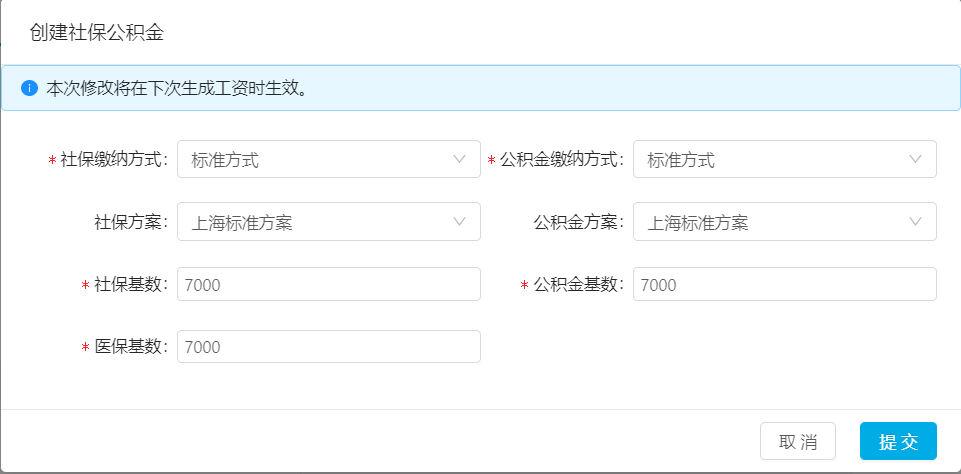Image resolution: width=961 pixels, height=474 pixels.
Task: Focus the 社保基数 input field
Action: coord(329,285)
